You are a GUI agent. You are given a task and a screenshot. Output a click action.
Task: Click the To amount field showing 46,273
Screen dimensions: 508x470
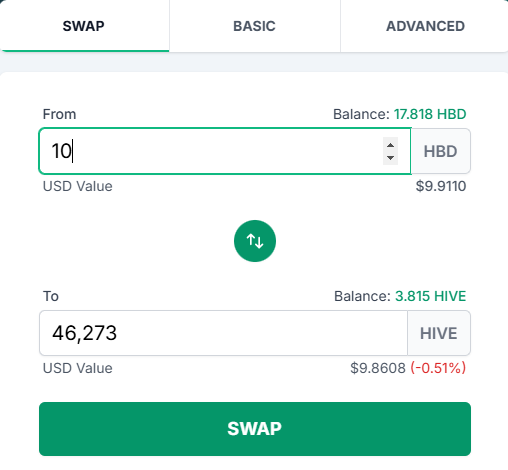pos(223,333)
